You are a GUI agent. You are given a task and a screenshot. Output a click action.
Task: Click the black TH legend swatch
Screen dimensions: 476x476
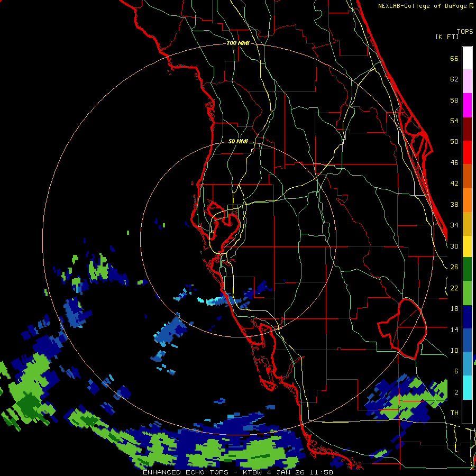(467, 411)
